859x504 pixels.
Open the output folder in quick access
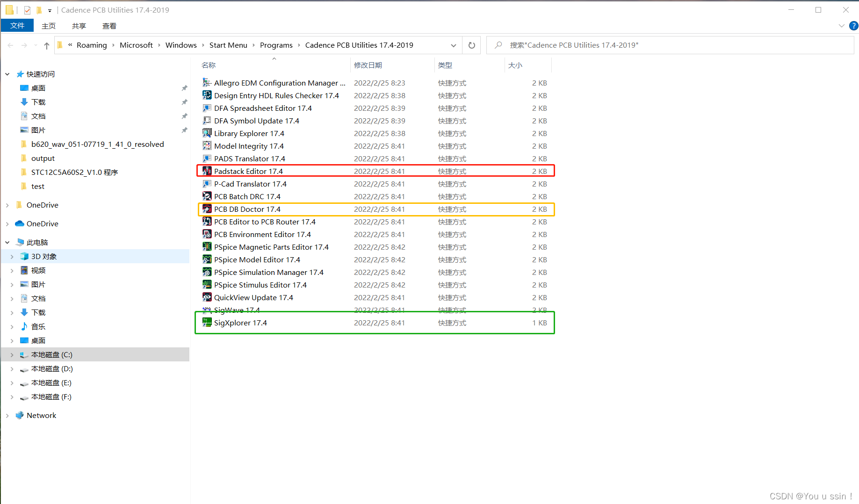click(x=43, y=158)
